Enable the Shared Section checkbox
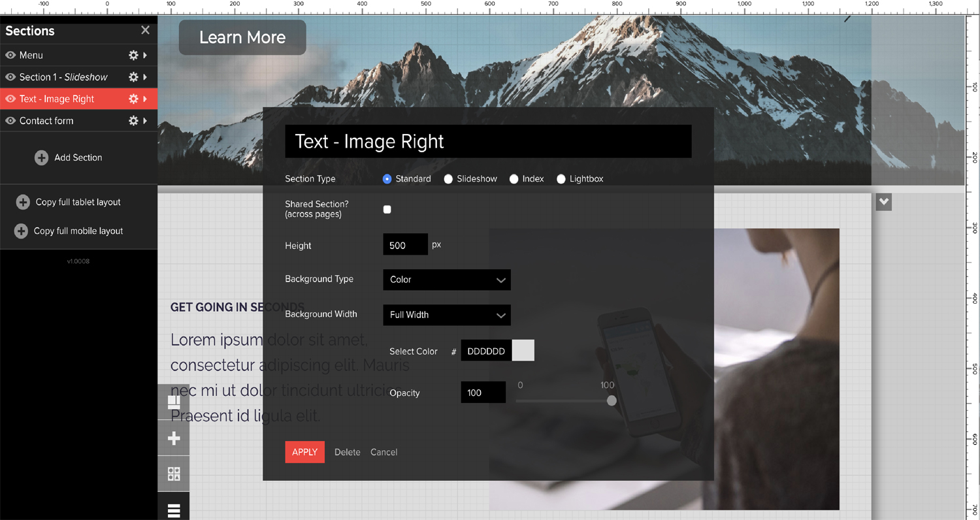This screenshot has height=520, width=980. pos(387,210)
